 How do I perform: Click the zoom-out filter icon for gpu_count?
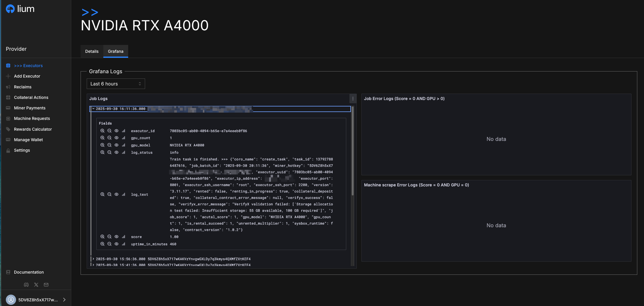109,138
